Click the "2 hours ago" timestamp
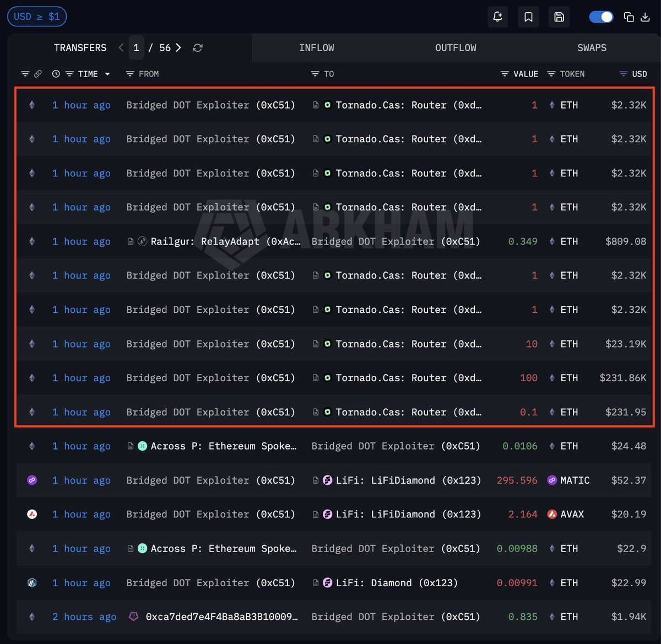This screenshot has width=661, height=644. pos(84,617)
